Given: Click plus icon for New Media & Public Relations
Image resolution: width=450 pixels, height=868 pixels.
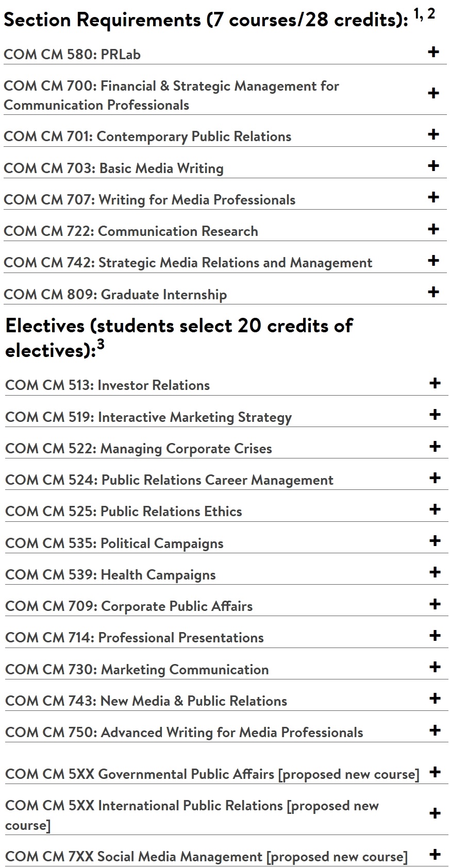Looking at the screenshot, I should pyautogui.click(x=435, y=699).
